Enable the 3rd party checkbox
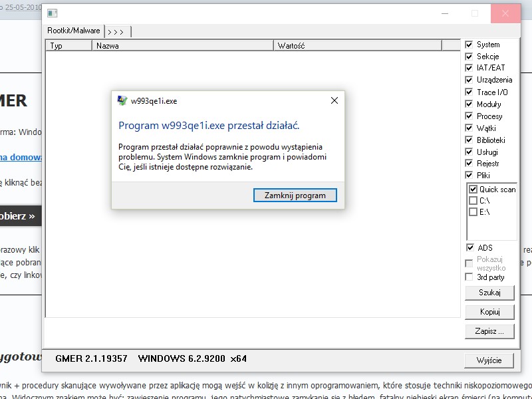Screen dimensions: 532x399 point(469,277)
